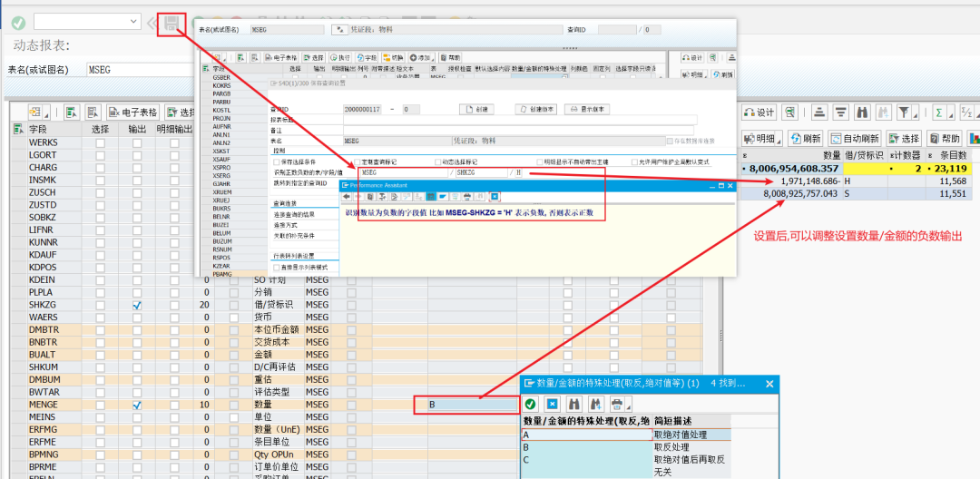The image size is (980, 479).
Task: Click the 帮助 help button in result toolbar
Action: pos(945,138)
